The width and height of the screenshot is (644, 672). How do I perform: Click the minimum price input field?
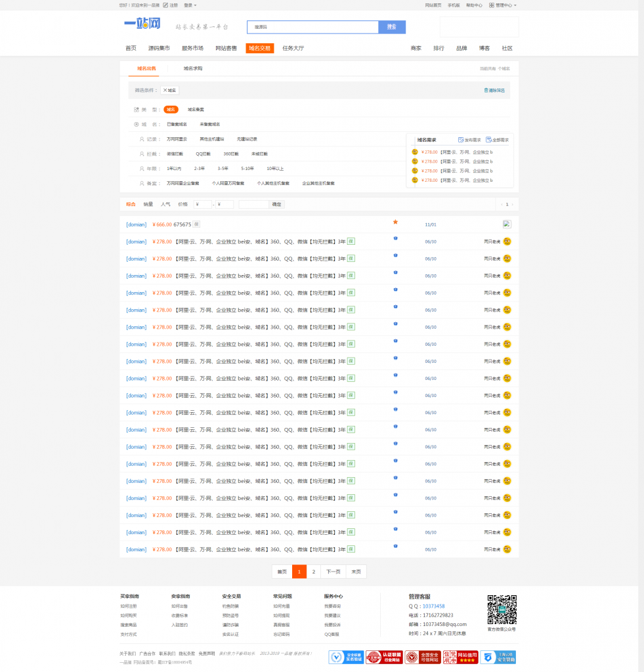202,205
